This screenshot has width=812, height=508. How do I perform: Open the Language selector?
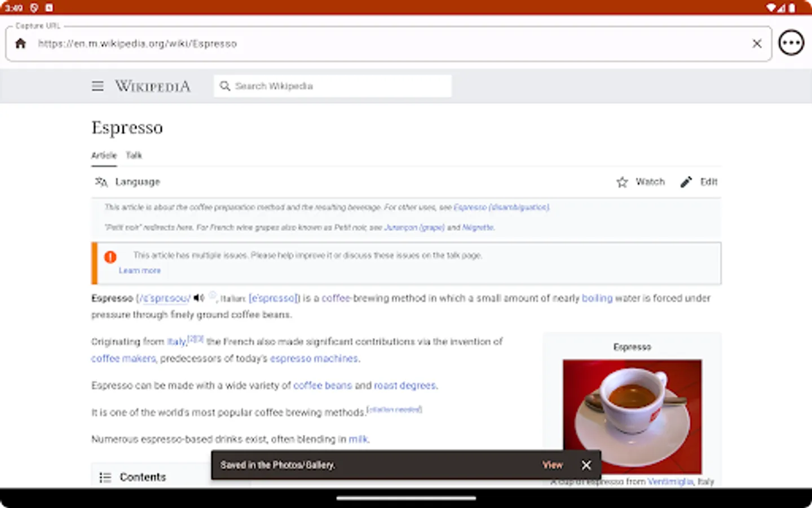click(127, 182)
